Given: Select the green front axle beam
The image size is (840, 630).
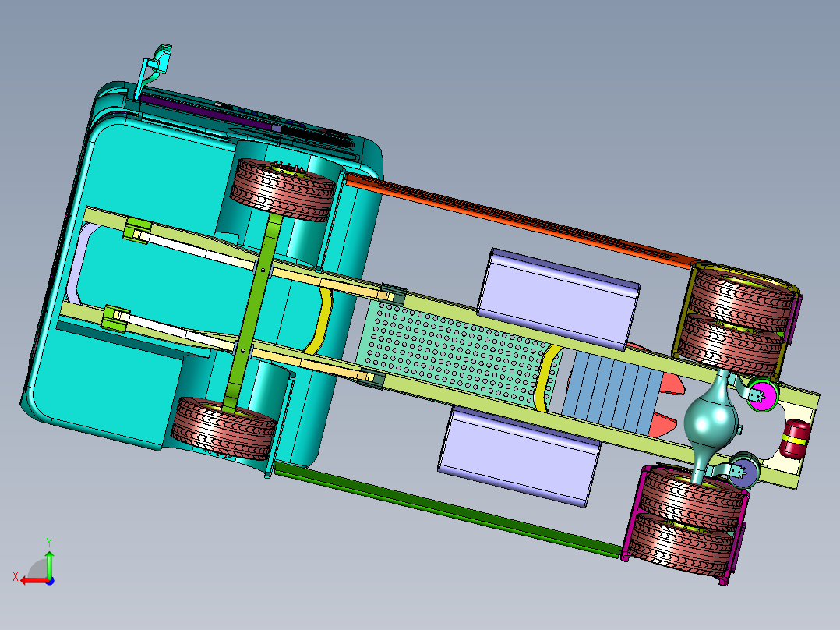Looking at the screenshot, I should pos(252,315).
